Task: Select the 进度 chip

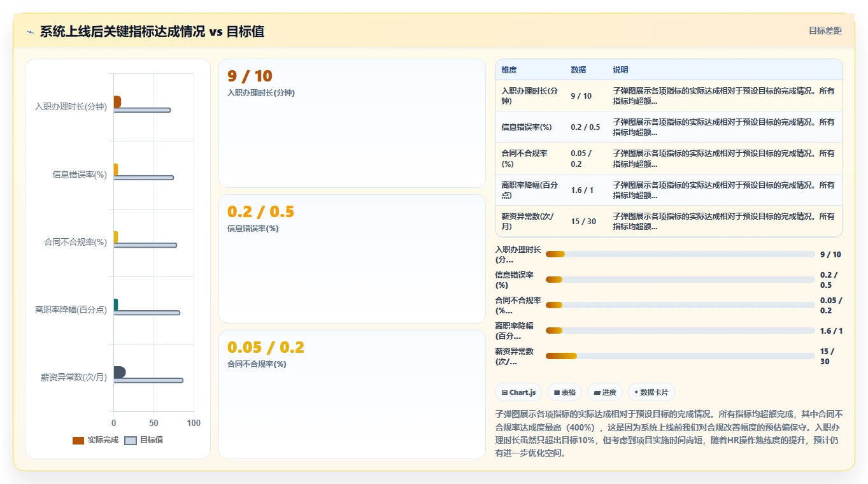Action: tap(605, 392)
